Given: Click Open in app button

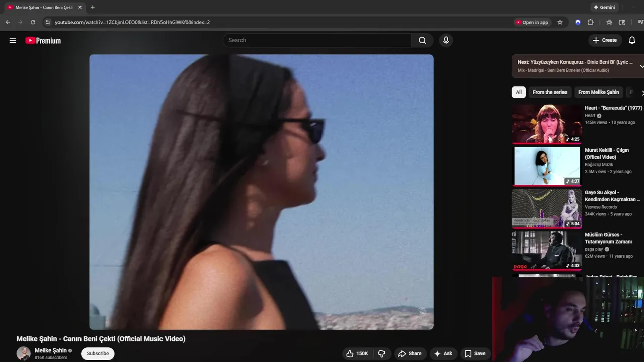Looking at the screenshot, I should click(x=532, y=22).
